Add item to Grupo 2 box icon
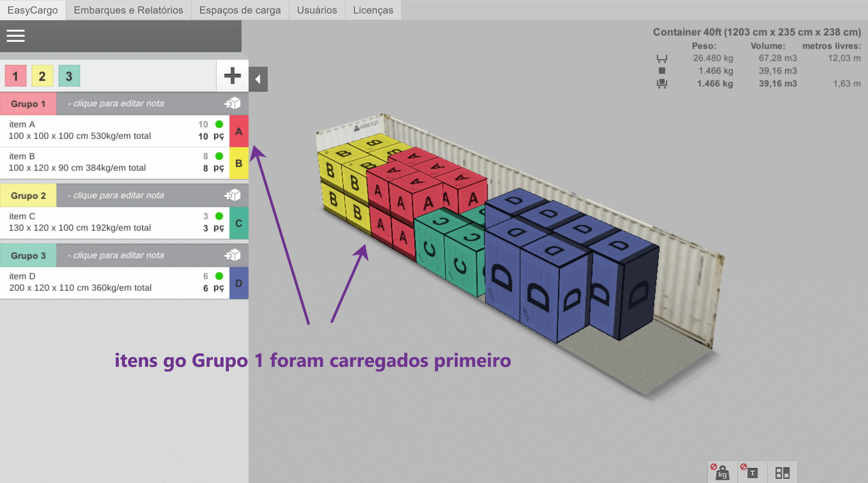Screen dimensions: 868x483 [x=233, y=195]
